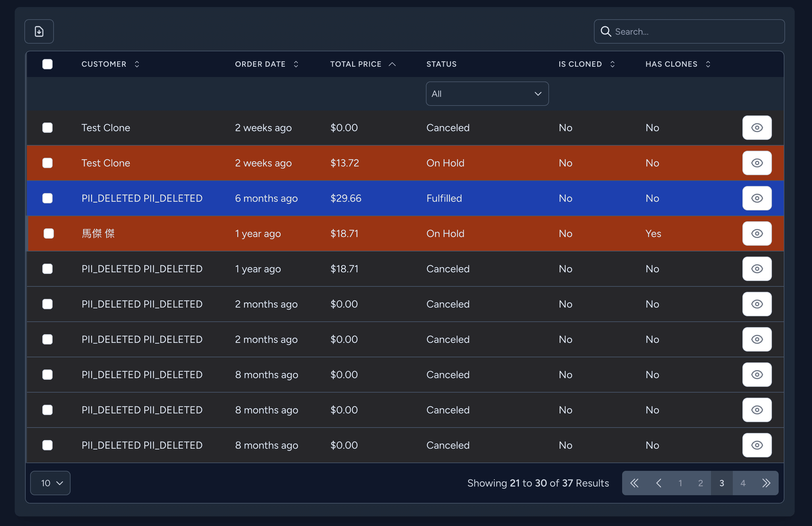Open the eye button on the 馬傑 傑 row
The height and width of the screenshot is (526, 812).
tap(757, 233)
